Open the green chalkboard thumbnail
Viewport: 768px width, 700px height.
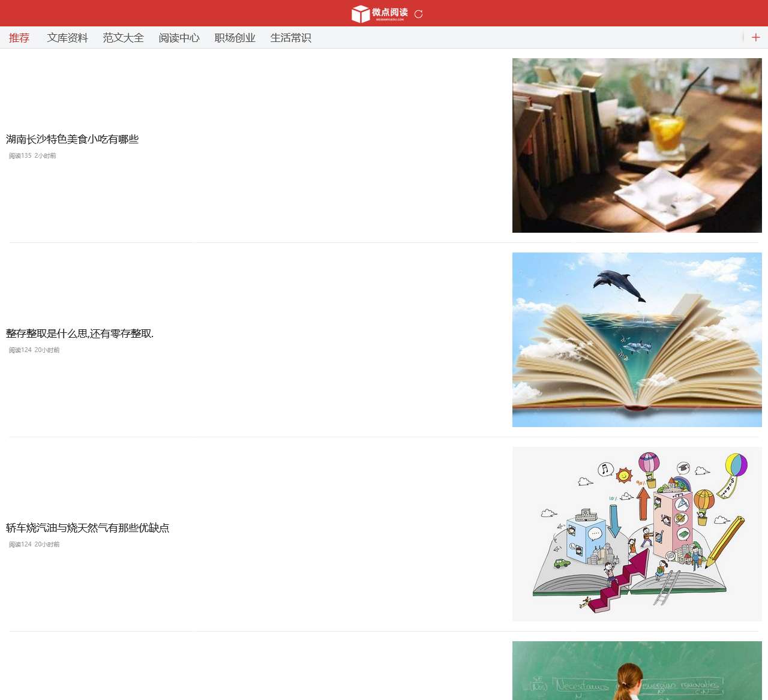pos(637,671)
